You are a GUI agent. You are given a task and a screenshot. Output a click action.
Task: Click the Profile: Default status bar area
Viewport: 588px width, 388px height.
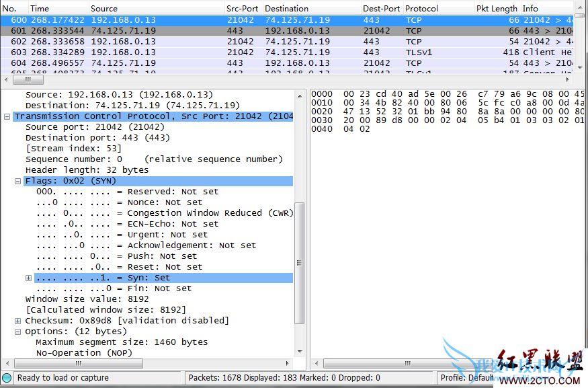click(470, 378)
